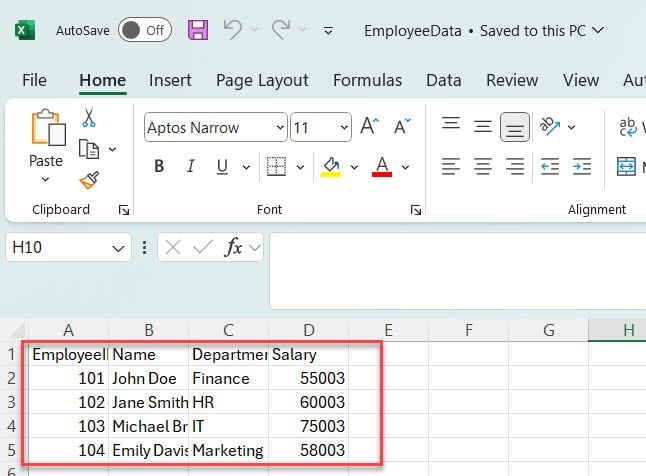The image size is (646, 476).
Task: Click Decrease Indent
Action: pos(550,166)
